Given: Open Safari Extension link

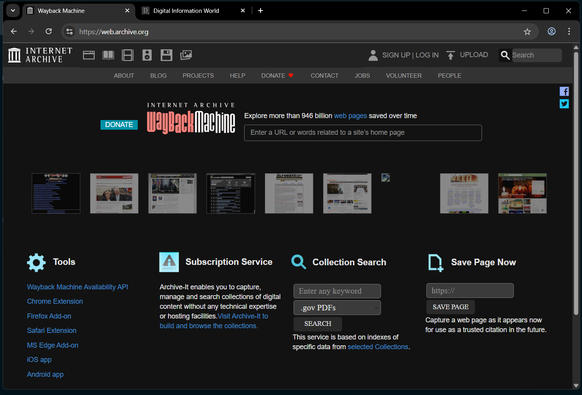Looking at the screenshot, I should coord(52,330).
